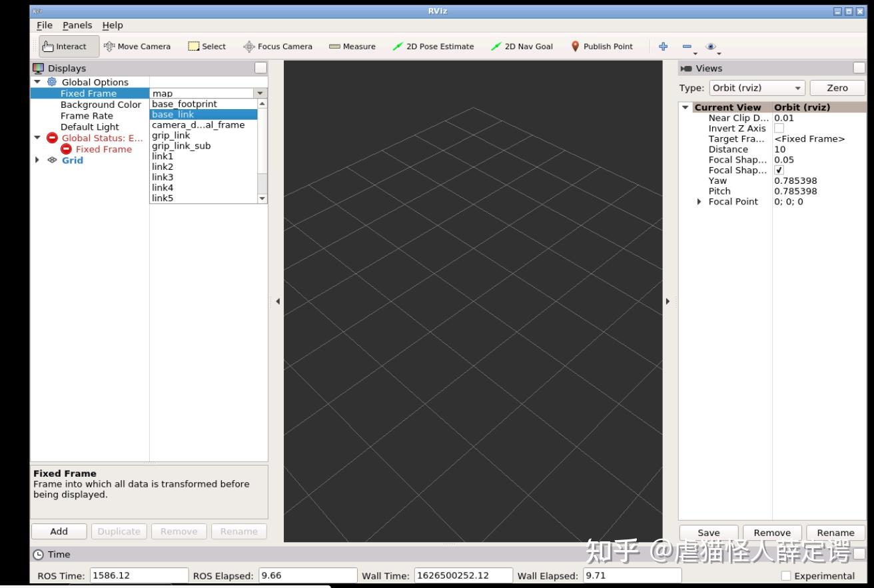Activate the Focus Camera tool
874x588 pixels.
[x=278, y=47]
